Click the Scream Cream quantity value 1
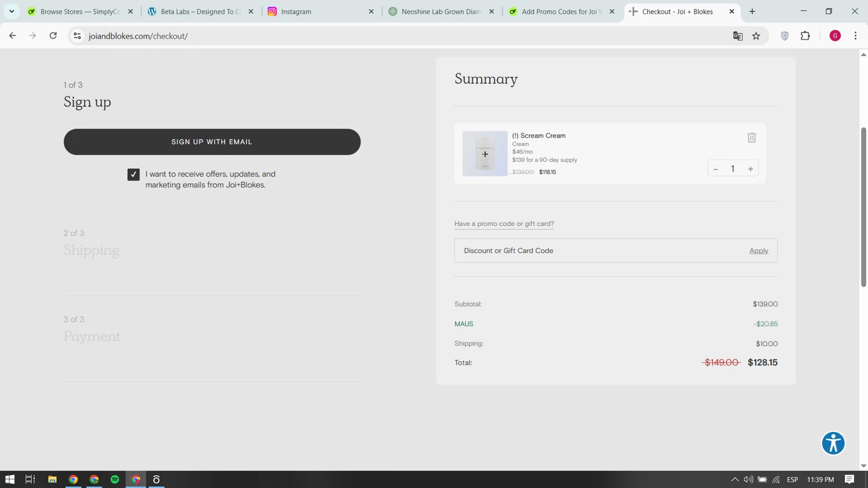868x488 pixels. [733, 169]
